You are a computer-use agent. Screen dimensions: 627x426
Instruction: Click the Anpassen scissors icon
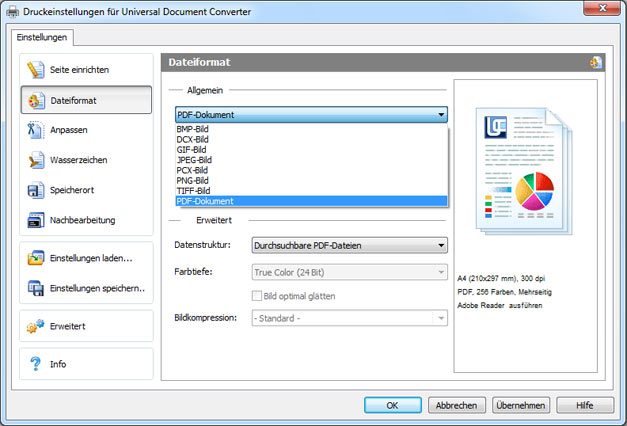pyautogui.click(x=36, y=130)
